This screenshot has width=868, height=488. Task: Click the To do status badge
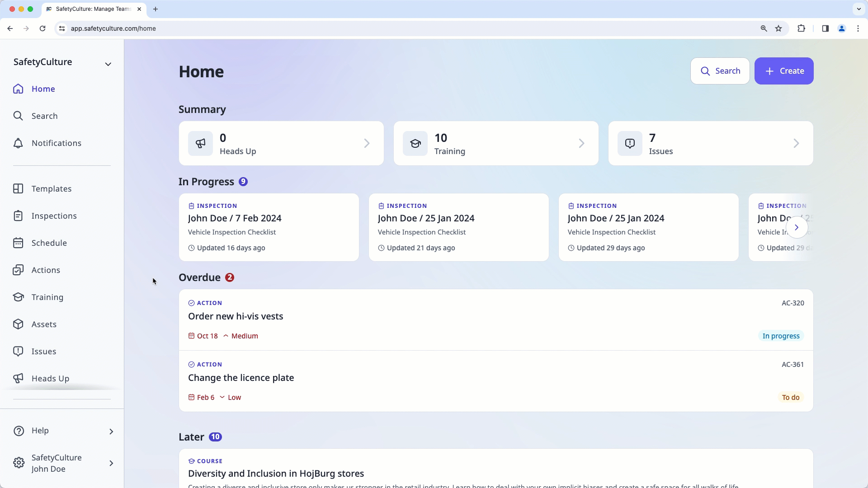[791, 398]
